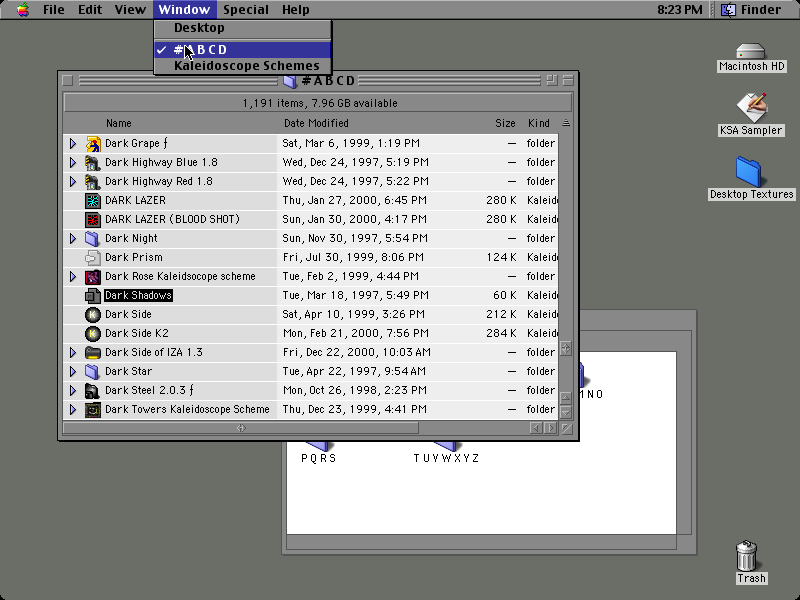The width and height of the screenshot is (800, 600).
Task: Select the KSA Sampler desktop icon
Action: 751,108
